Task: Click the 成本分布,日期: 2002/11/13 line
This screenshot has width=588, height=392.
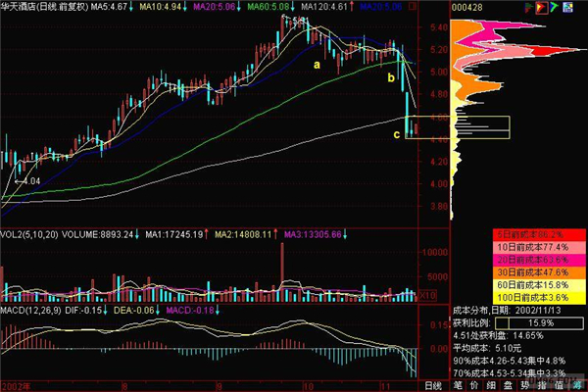Action: [x=507, y=311]
